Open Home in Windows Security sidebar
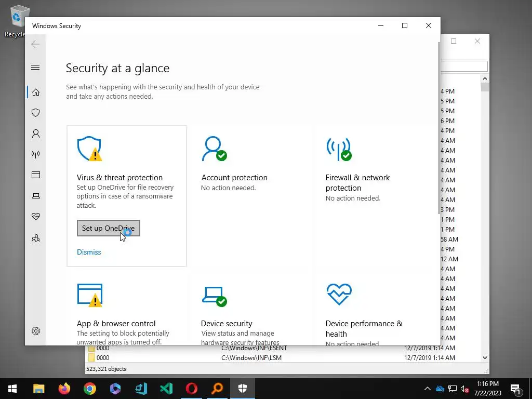This screenshot has width=532, height=399. [36, 92]
